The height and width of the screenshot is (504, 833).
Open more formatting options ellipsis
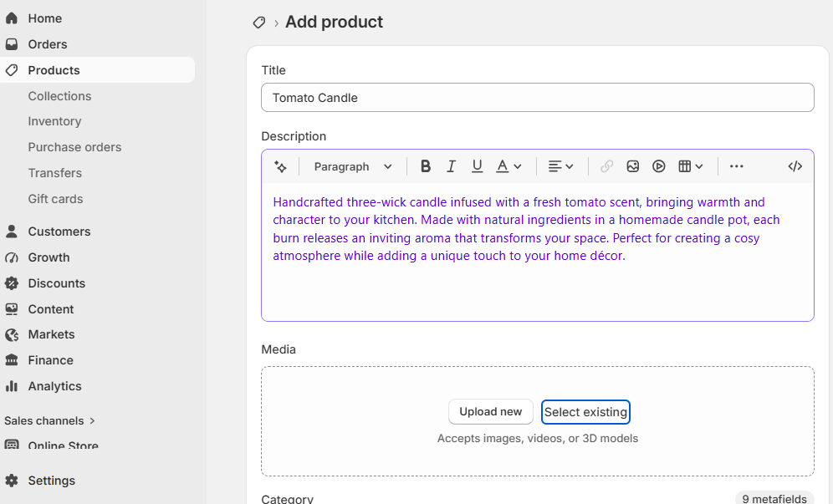[736, 167]
